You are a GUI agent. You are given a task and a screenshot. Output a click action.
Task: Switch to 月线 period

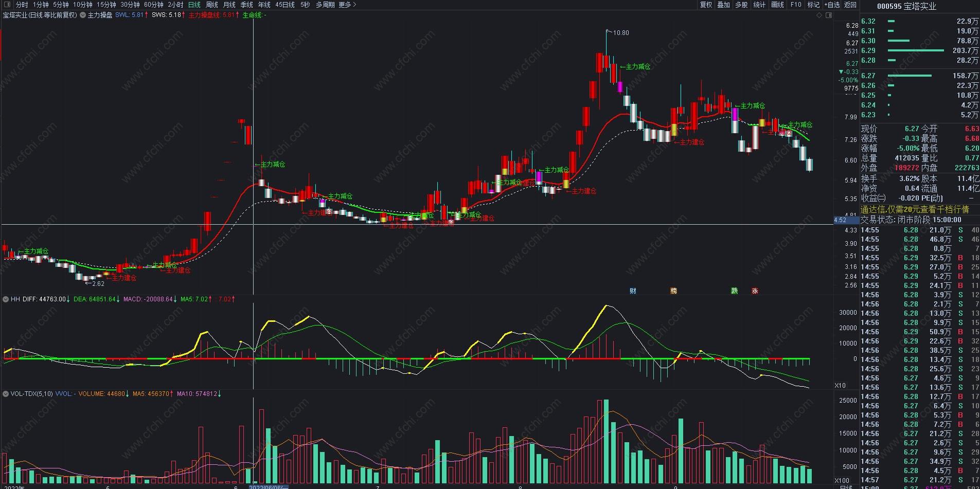coord(229,5)
